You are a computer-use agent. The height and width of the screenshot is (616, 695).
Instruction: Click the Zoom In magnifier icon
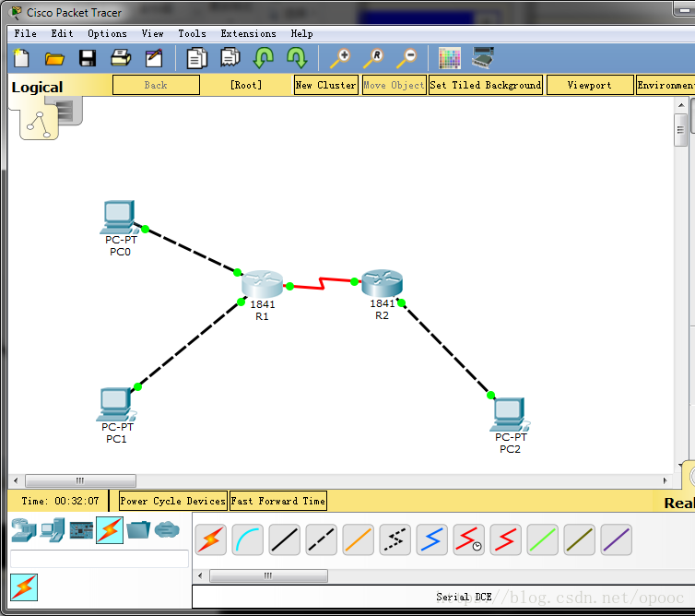(340, 58)
